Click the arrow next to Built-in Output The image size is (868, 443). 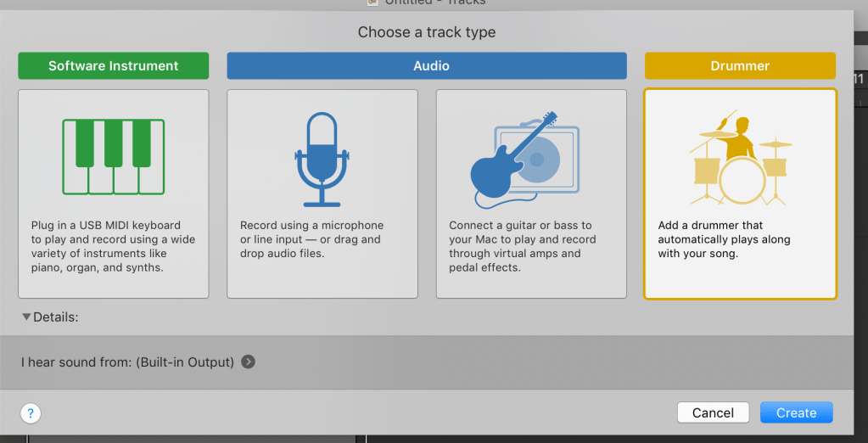[x=248, y=362]
